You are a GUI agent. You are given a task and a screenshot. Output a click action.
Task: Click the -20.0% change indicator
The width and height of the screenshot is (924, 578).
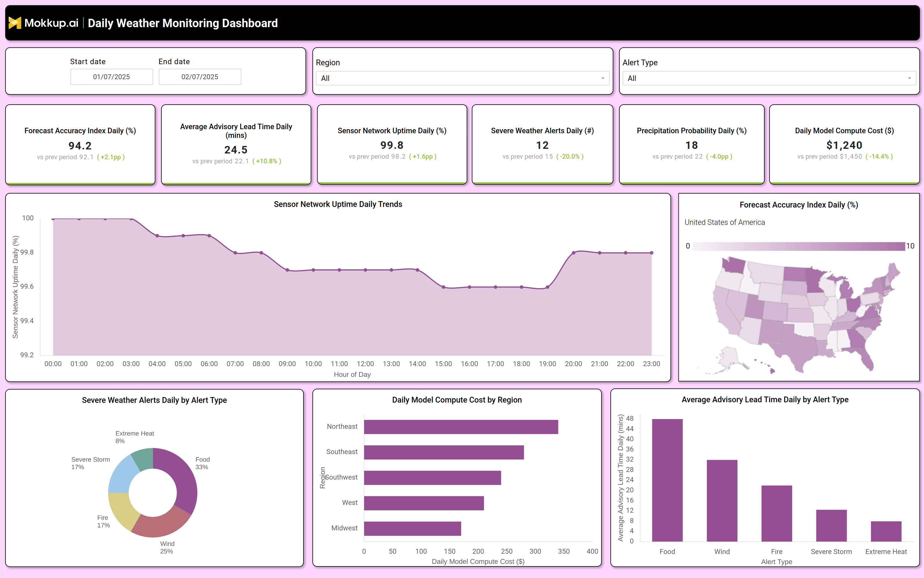tap(570, 157)
